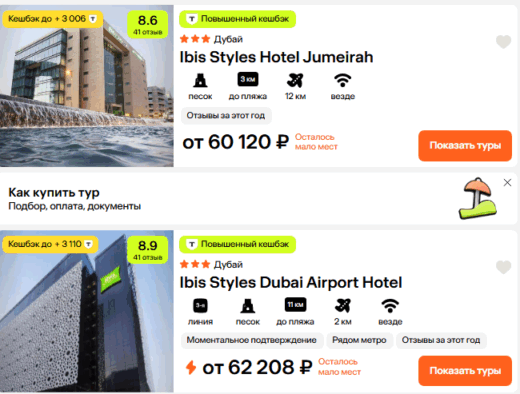
Task: Click airplane 2 км airport distance icon
Action: pos(343,305)
